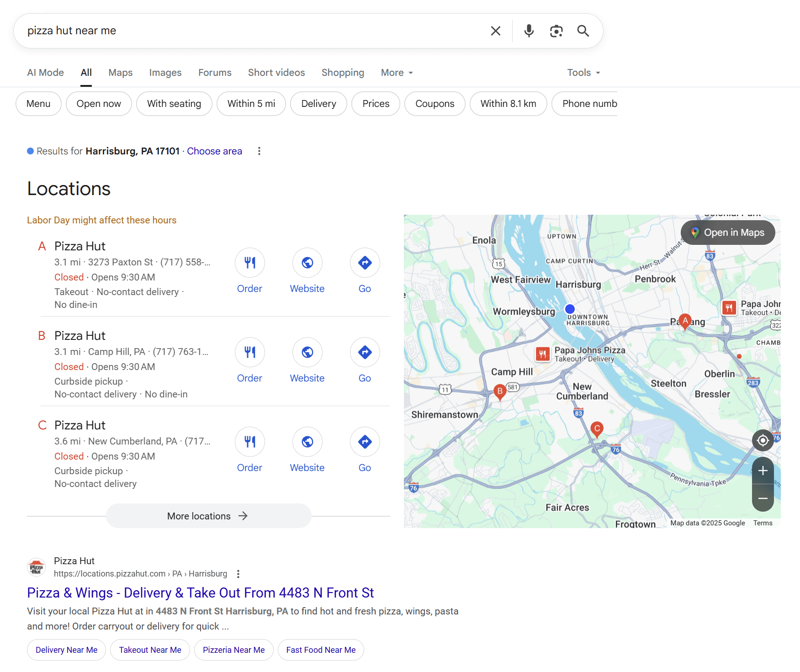Switch to Forums tab
The image size is (800, 672).
tap(215, 73)
